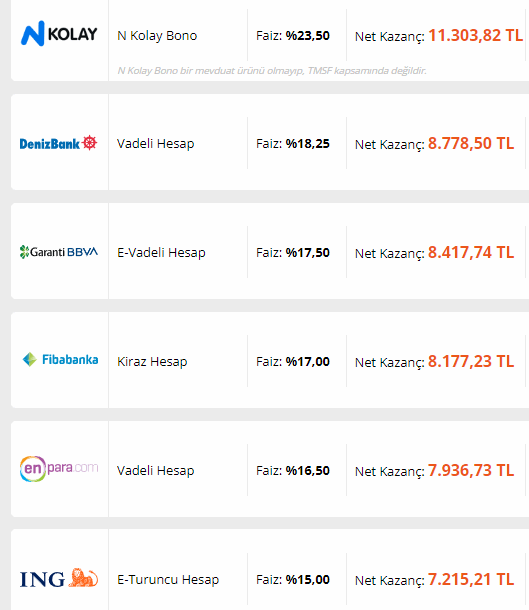The width and height of the screenshot is (529, 610).
Task: Click the 8.778,50 TL net earnings
Action: point(471,144)
